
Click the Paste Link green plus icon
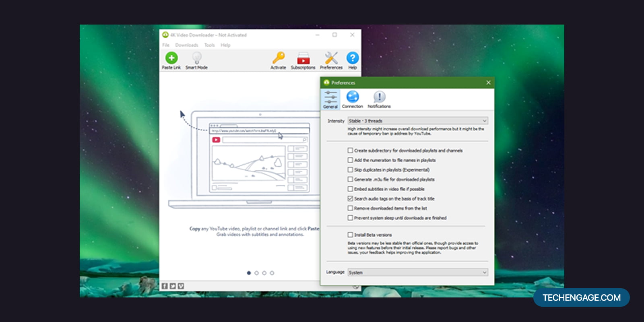(171, 58)
